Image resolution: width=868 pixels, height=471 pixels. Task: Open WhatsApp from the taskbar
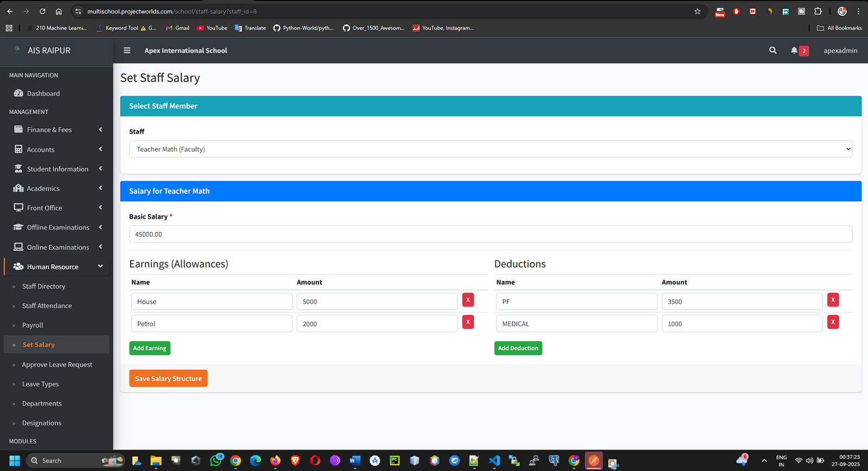click(216, 461)
